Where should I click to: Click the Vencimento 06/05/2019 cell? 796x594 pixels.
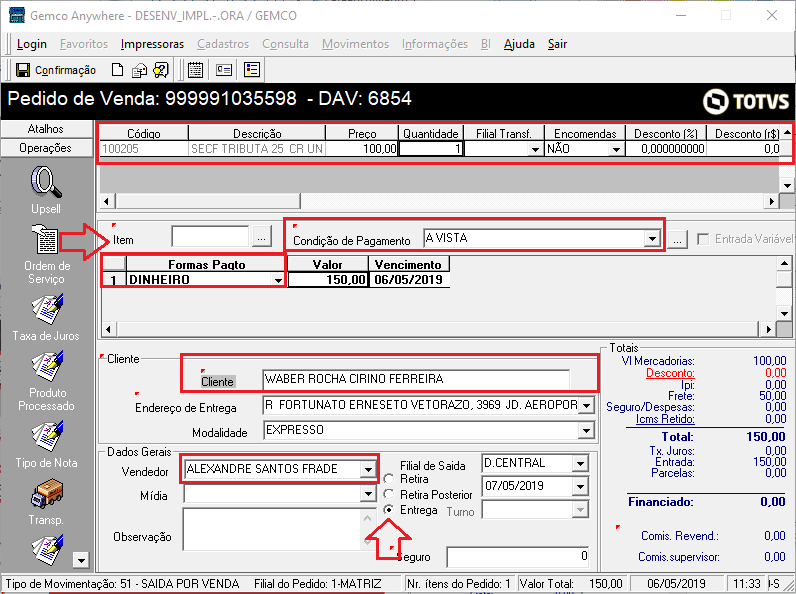(x=409, y=280)
